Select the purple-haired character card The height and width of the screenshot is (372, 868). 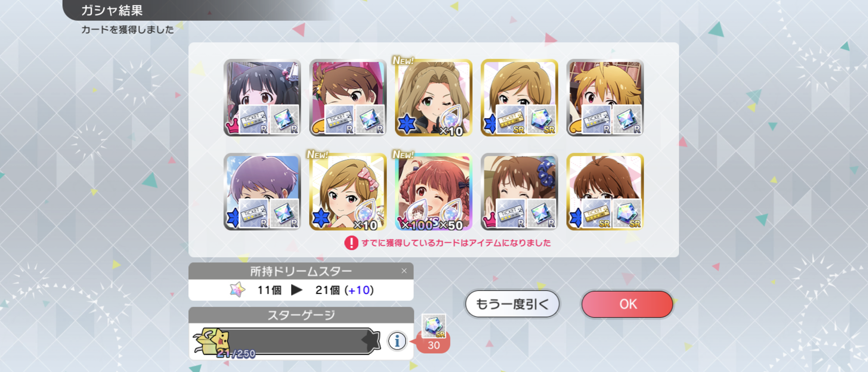pos(262,192)
